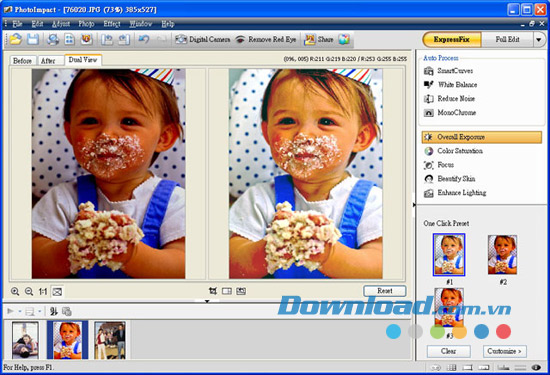Click the colorful cube icon after Share

(x=344, y=40)
